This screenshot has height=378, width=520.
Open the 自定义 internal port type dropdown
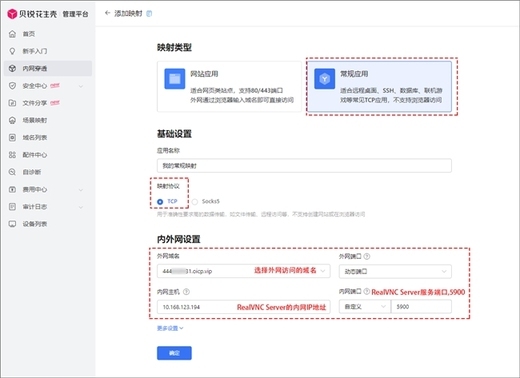[x=365, y=307]
